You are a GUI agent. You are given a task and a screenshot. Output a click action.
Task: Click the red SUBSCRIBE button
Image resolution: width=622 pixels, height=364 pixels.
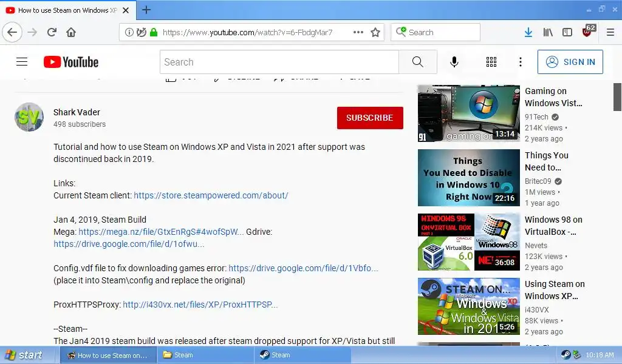pyautogui.click(x=370, y=118)
